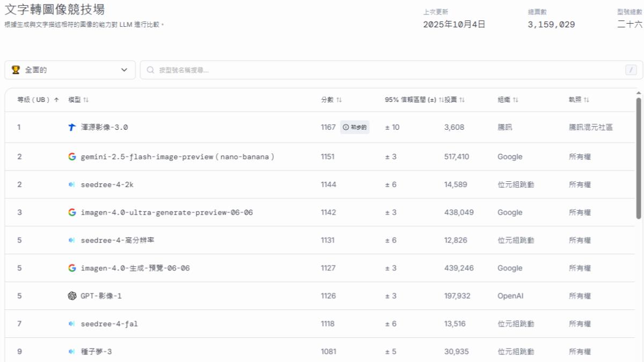Click the vote count 197,932
The height and width of the screenshot is (362, 644).
457,296
